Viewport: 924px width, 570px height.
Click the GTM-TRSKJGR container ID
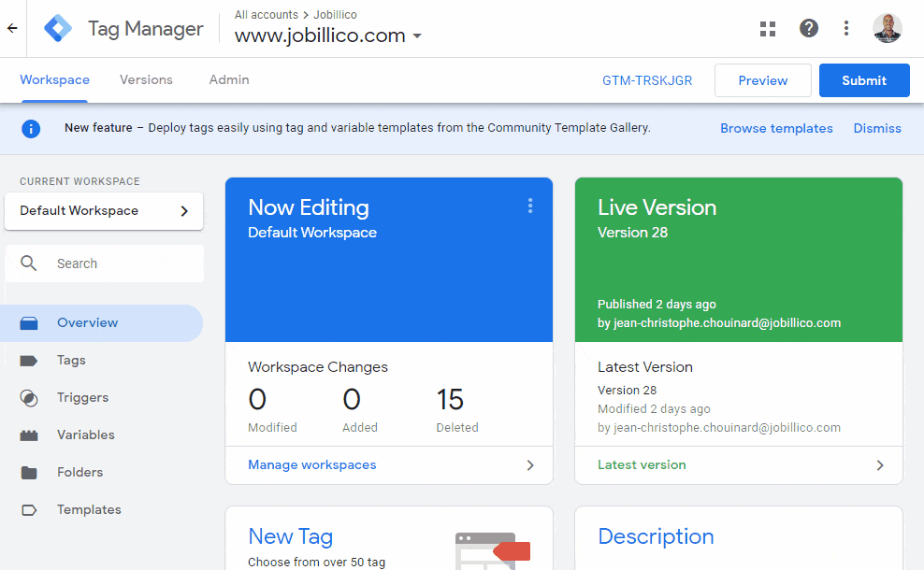tap(647, 80)
